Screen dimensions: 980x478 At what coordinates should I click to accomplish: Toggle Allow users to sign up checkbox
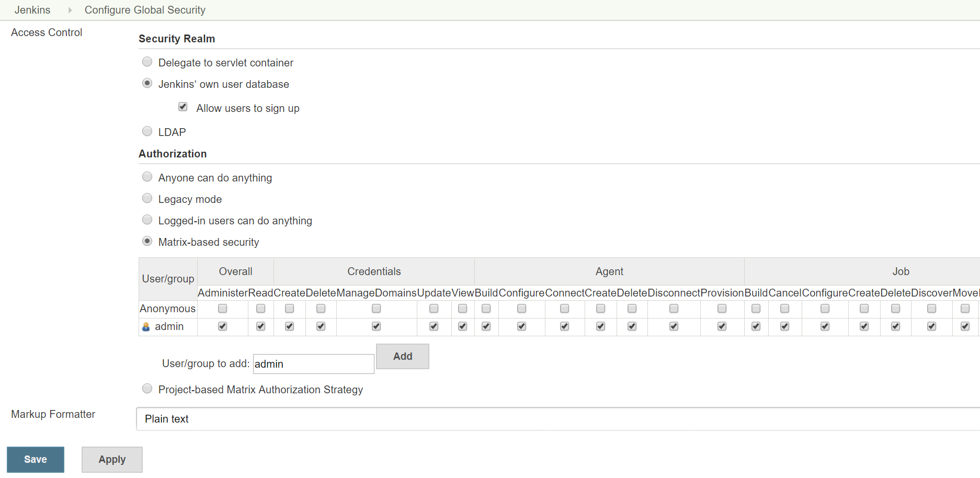click(183, 107)
